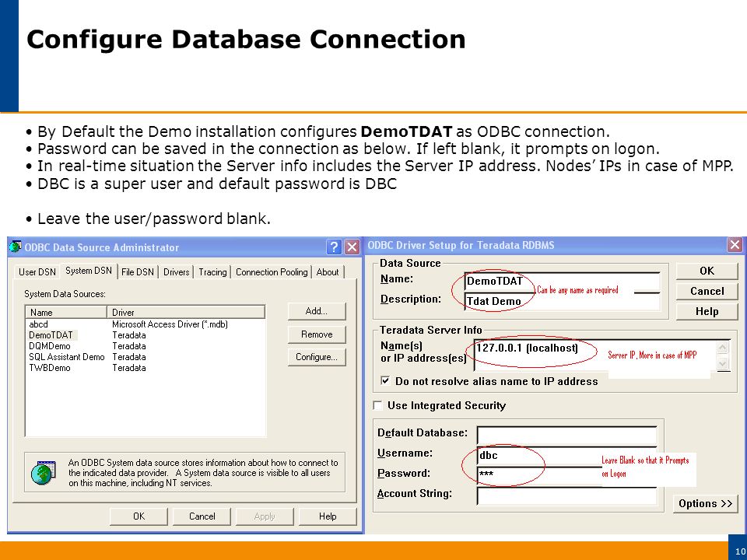
Task: Click the Name column header
Action: 67,313
